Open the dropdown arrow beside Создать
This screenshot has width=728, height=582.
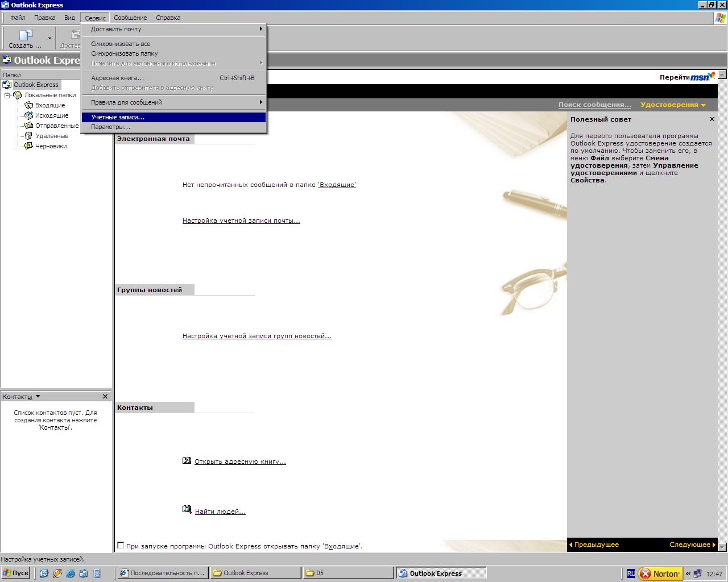coord(49,39)
